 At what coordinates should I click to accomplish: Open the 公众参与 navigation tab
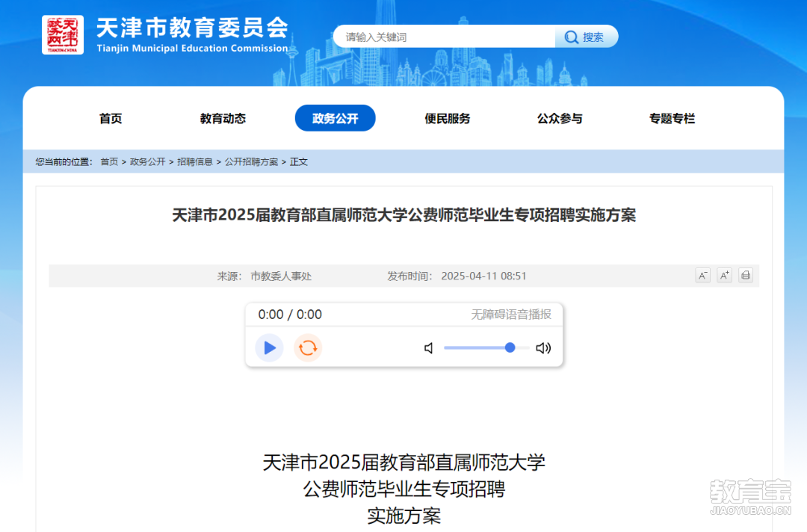[560, 118]
